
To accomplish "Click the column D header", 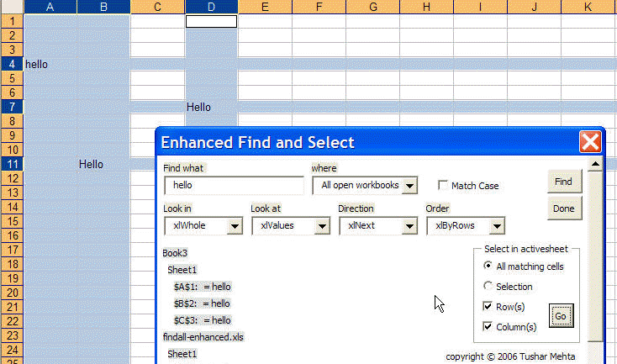I will (211, 8).
